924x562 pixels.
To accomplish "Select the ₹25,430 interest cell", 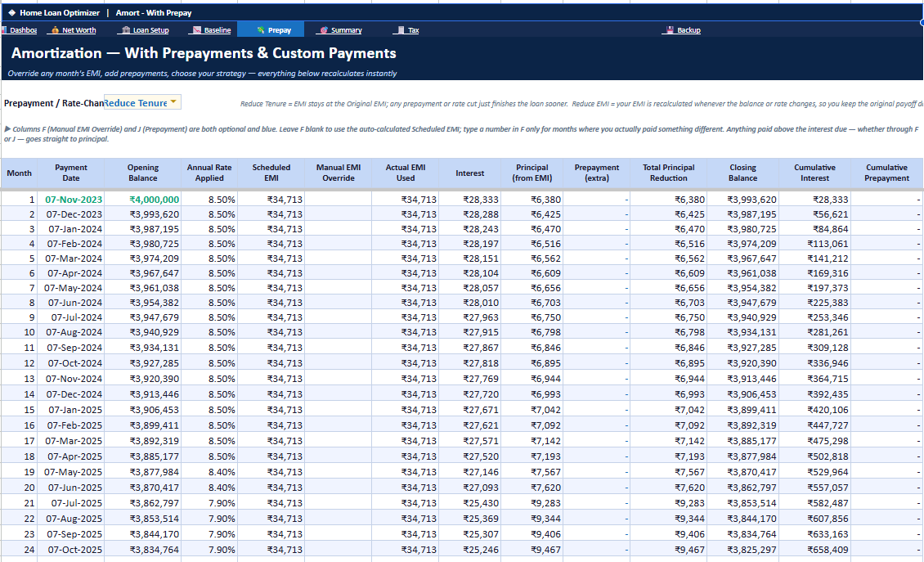I will pyautogui.click(x=469, y=503).
